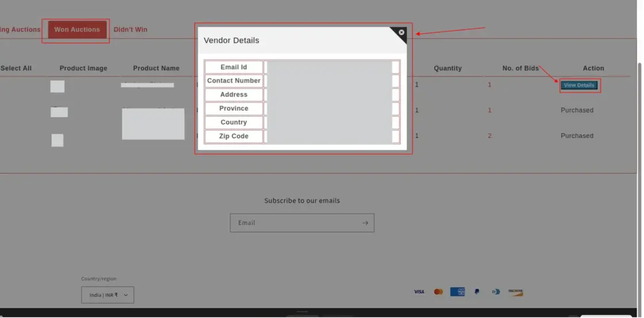Screen dimensions: 644x318
Task: Click the Quantity column header
Action: 448,68
